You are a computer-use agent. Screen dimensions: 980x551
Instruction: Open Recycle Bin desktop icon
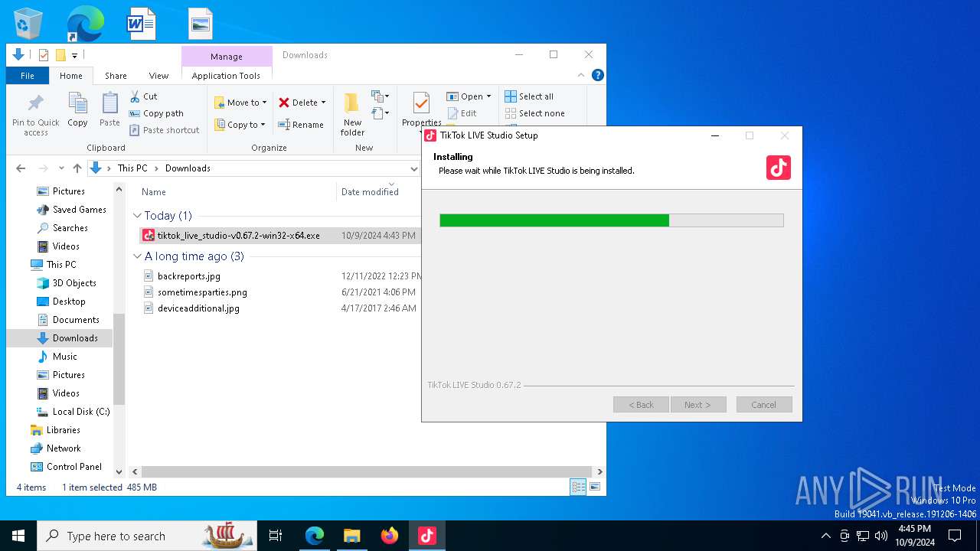tap(28, 24)
